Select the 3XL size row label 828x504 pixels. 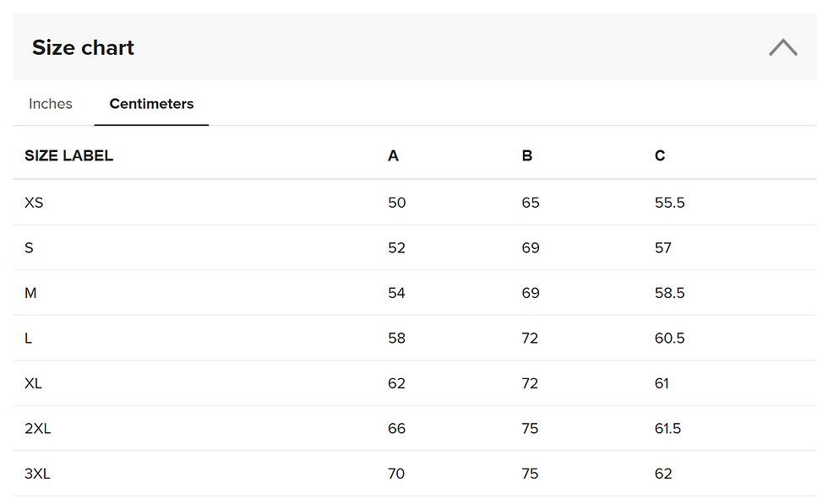[38, 474]
